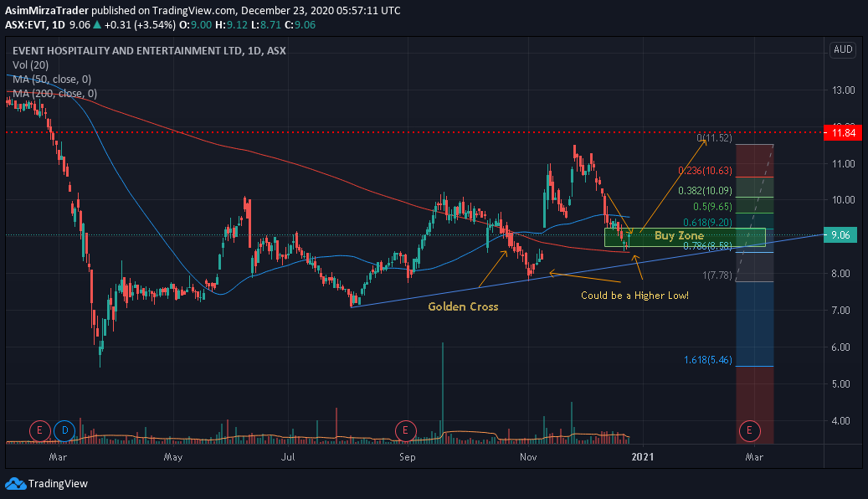Click the Fibonacci 0.5(9.65) level label
The height and width of the screenshot is (499, 868).
click(712, 207)
